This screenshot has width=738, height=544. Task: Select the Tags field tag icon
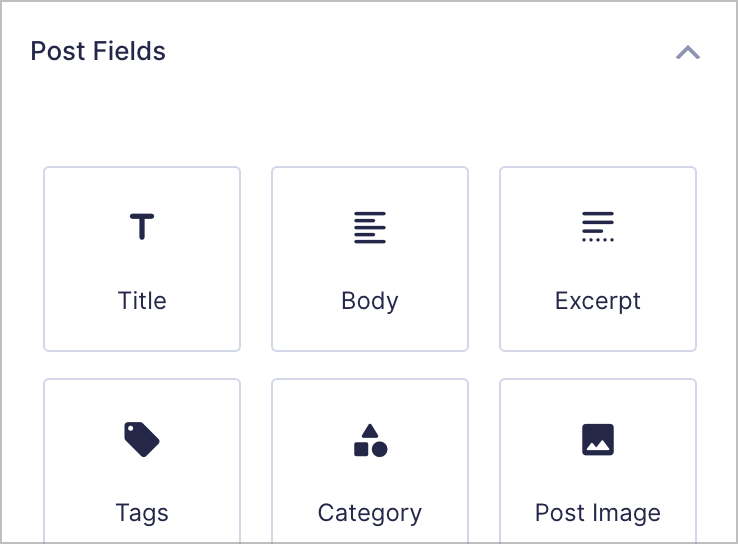click(x=142, y=439)
